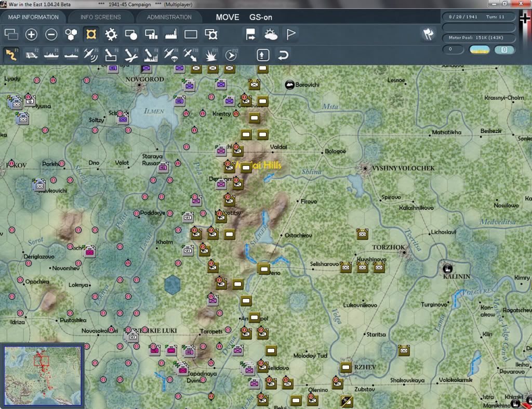
Task: Click the crossed flags icon
Action: click(x=428, y=34)
